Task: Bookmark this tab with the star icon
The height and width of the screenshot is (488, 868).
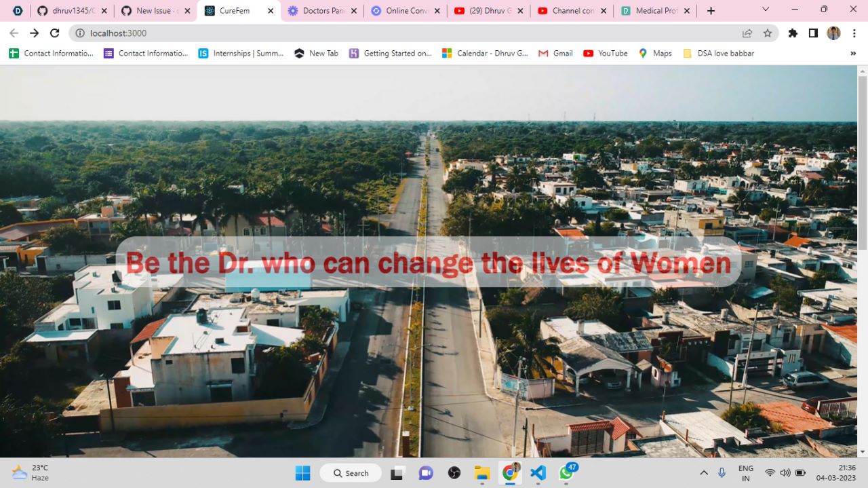Action: 768,33
